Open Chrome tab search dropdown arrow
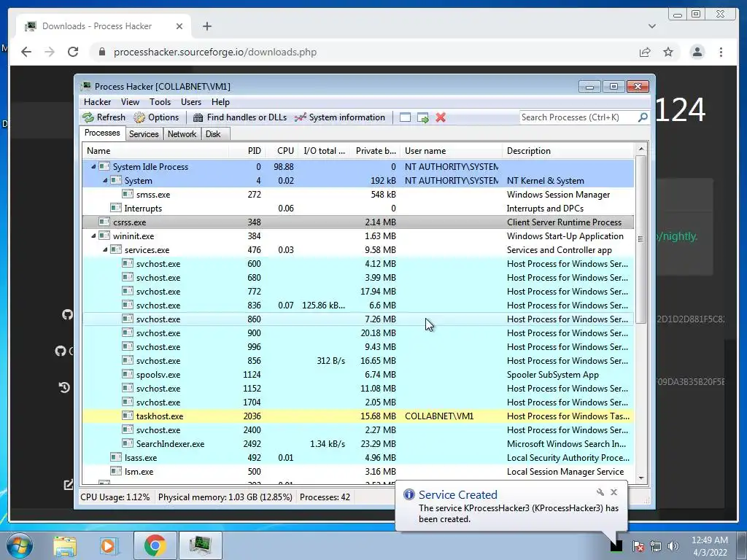Screen dimensions: 747x560 coord(652,26)
